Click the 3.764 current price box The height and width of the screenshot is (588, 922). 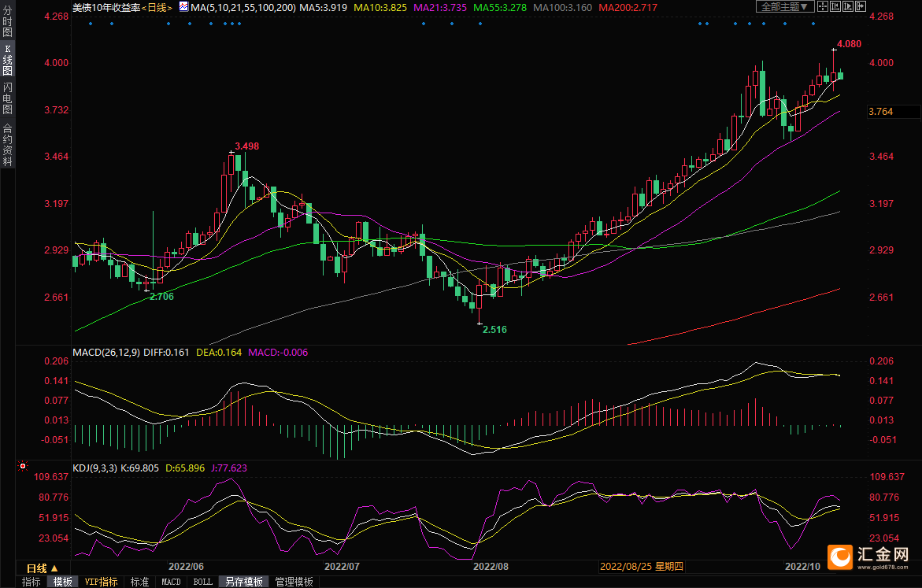click(894, 111)
